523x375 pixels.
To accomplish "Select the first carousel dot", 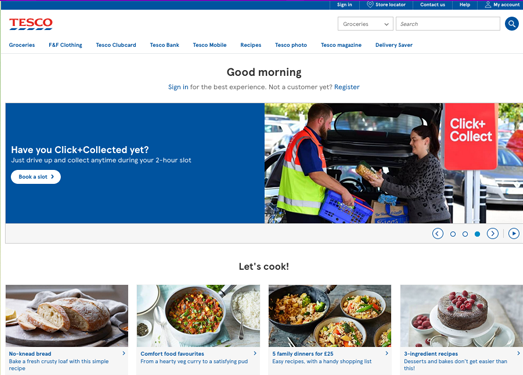I will (453, 234).
